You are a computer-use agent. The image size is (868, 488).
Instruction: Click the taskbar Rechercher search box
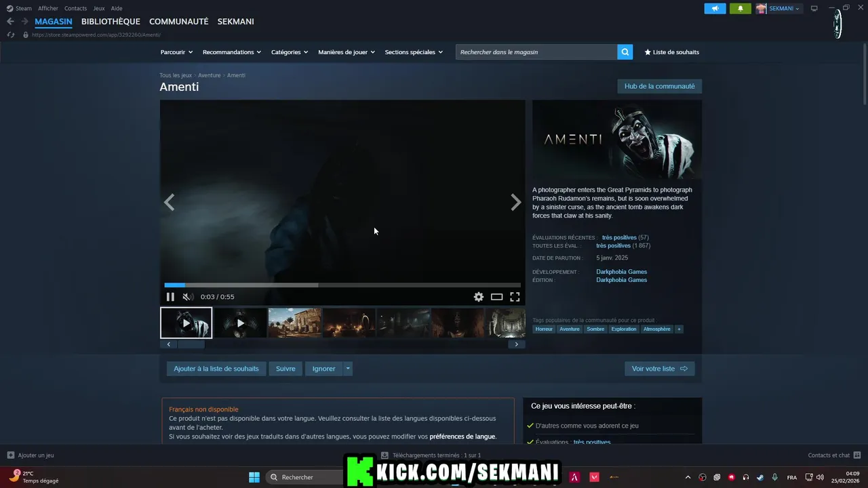305,477
